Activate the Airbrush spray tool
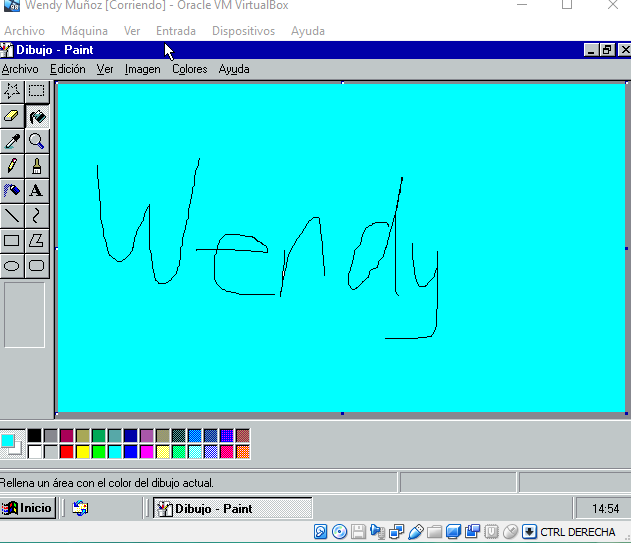 (x=12, y=190)
